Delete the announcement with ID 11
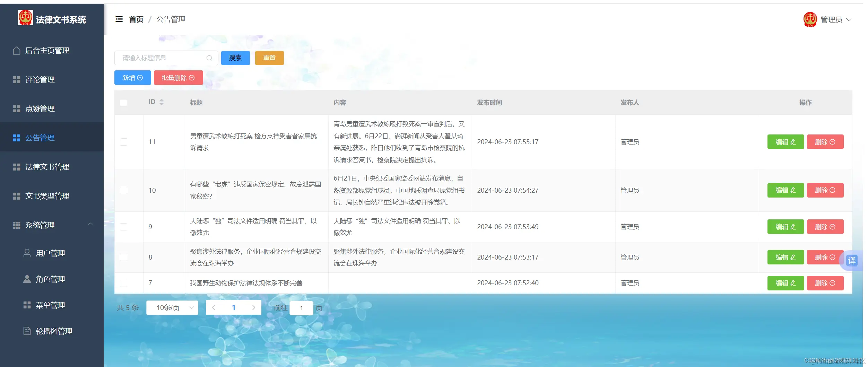Viewport: 868px width, 367px height. (825, 142)
